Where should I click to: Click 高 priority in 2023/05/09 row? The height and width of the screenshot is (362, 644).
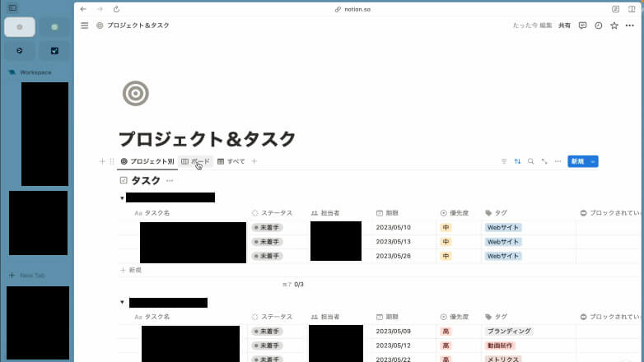click(x=446, y=332)
